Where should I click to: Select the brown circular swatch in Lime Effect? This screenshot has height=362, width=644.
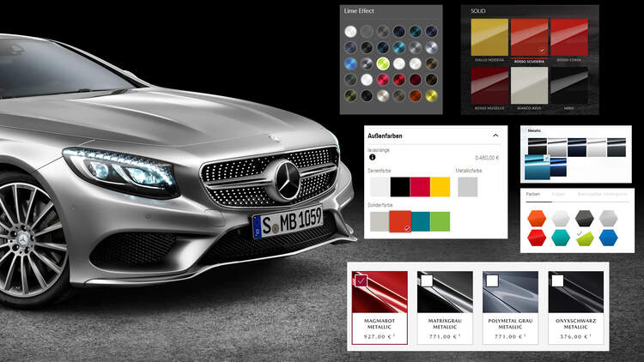pos(431,63)
